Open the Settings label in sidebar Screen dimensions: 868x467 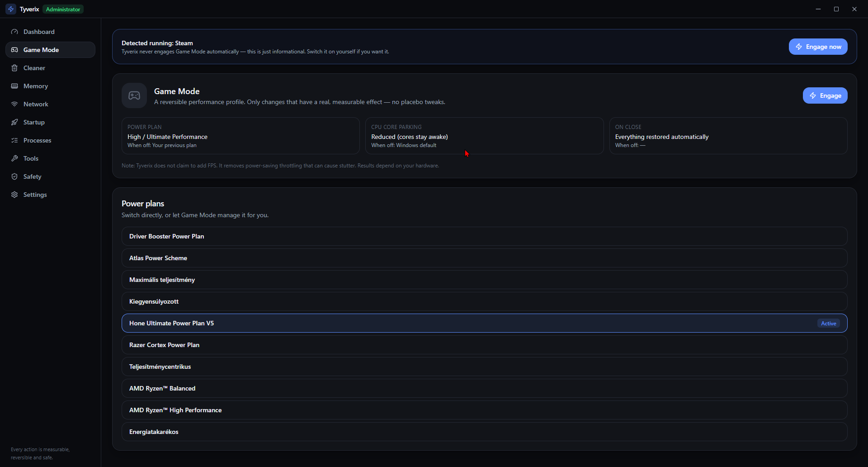[x=35, y=195]
